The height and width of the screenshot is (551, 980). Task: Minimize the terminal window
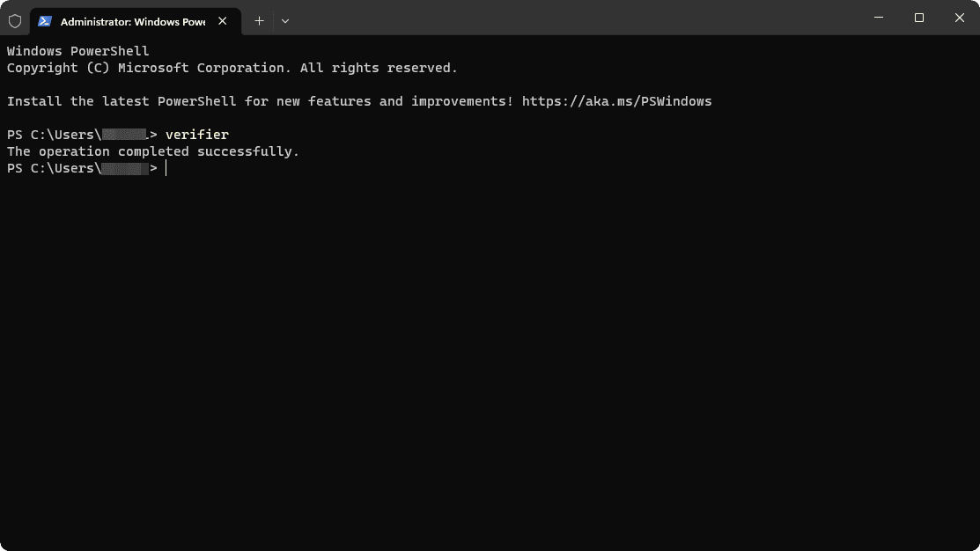point(878,18)
